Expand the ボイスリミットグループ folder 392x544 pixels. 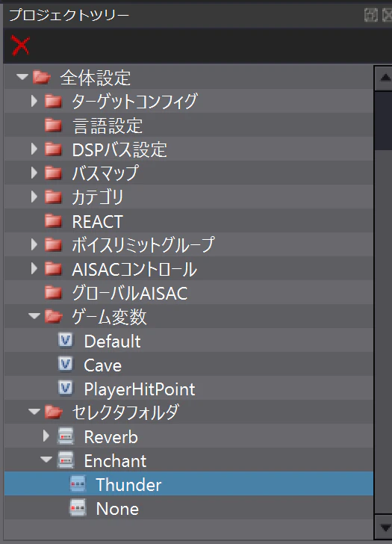(34, 245)
